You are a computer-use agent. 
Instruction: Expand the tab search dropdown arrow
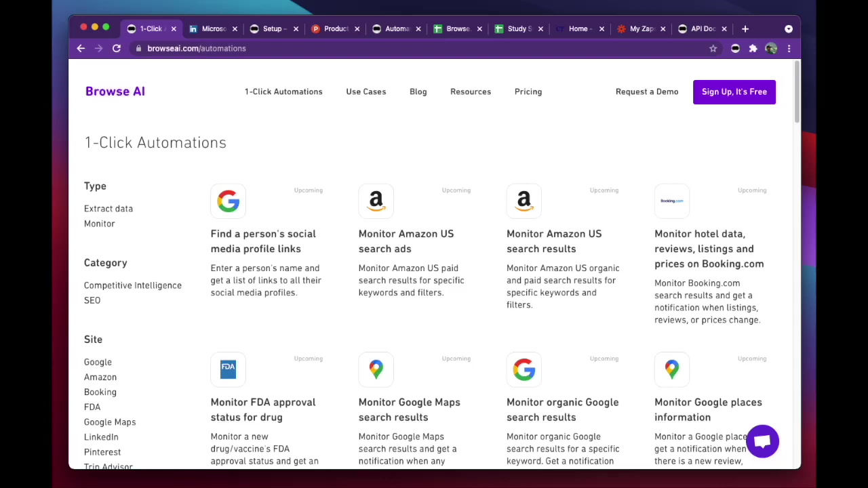[x=788, y=29]
